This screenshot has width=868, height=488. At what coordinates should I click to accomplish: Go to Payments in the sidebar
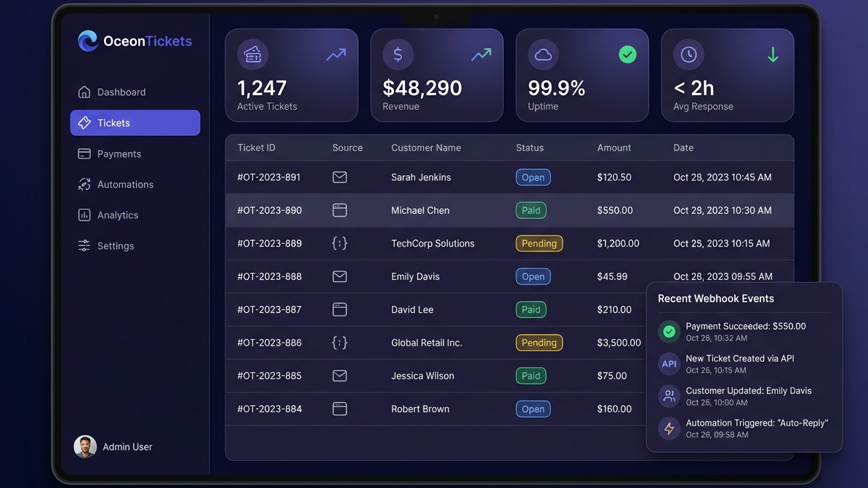click(118, 154)
